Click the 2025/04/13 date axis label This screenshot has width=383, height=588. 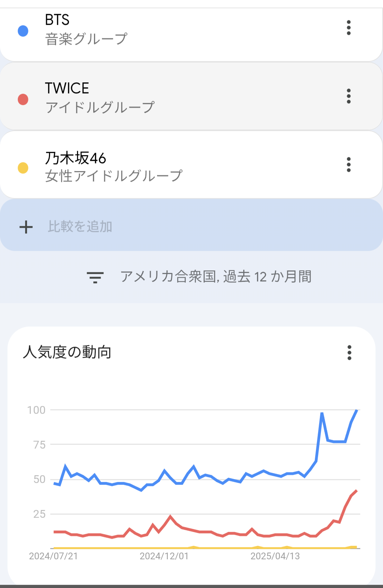click(x=275, y=556)
